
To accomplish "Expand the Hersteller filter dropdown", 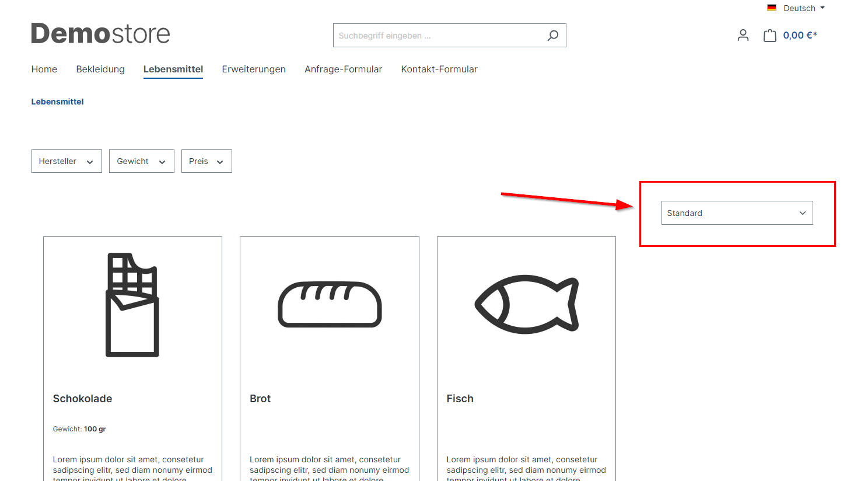I will pos(66,161).
